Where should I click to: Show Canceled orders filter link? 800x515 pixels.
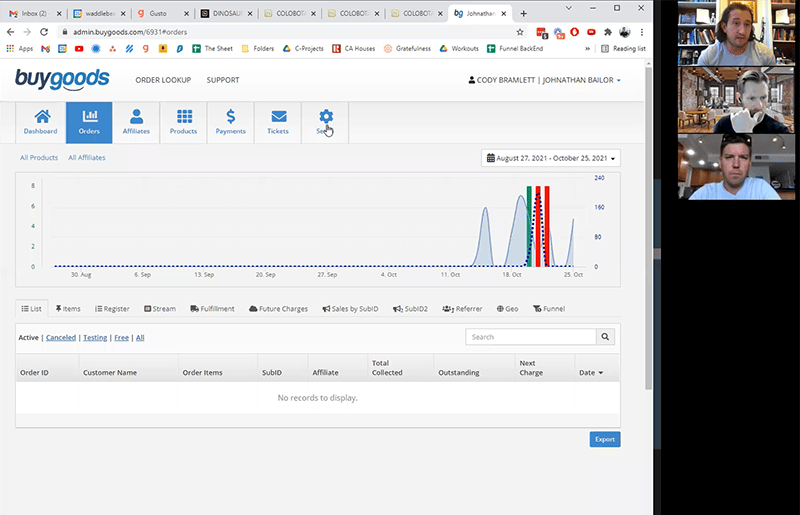(x=60, y=338)
